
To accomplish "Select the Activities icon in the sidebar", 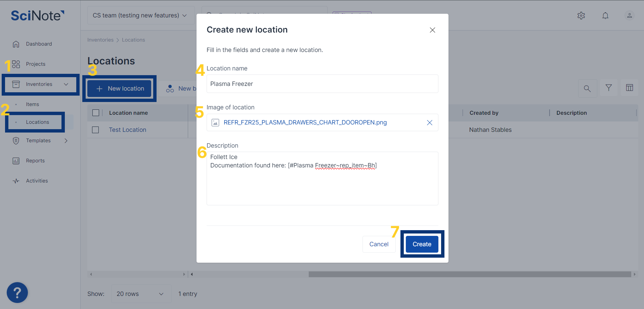I will (x=16, y=181).
